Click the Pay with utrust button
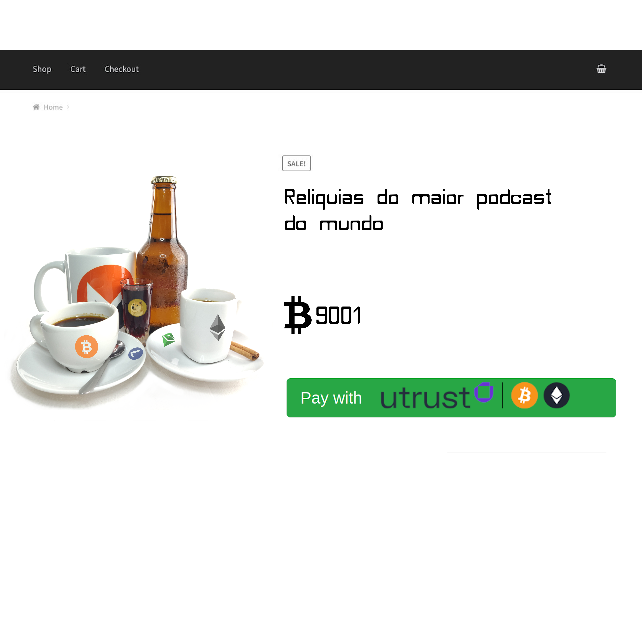This screenshot has width=644, height=644. (451, 398)
